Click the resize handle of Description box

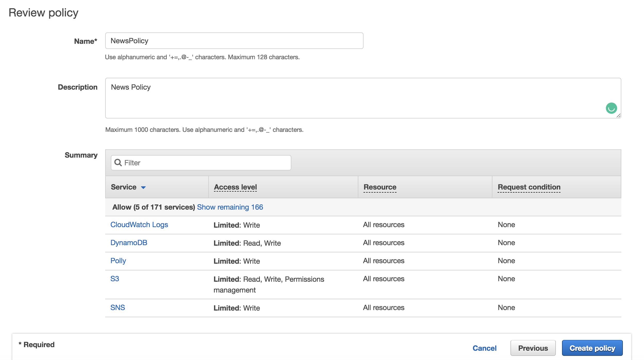pyautogui.click(x=618, y=116)
